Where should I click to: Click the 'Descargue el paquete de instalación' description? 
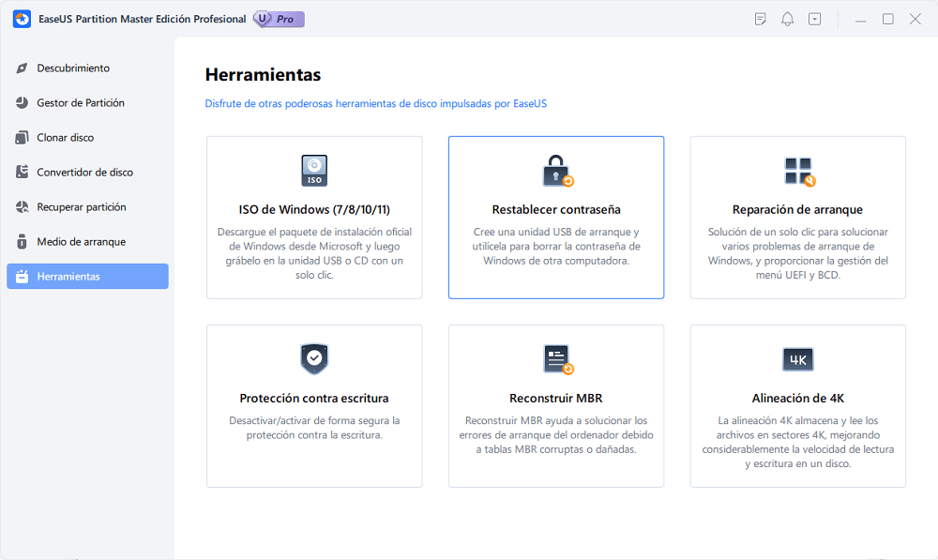click(314, 253)
